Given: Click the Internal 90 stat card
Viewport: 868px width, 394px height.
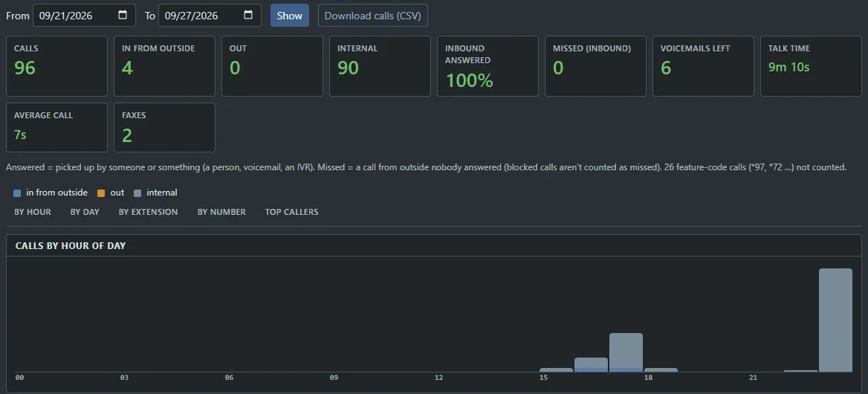Looking at the screenshot, I should pos(380,66).
